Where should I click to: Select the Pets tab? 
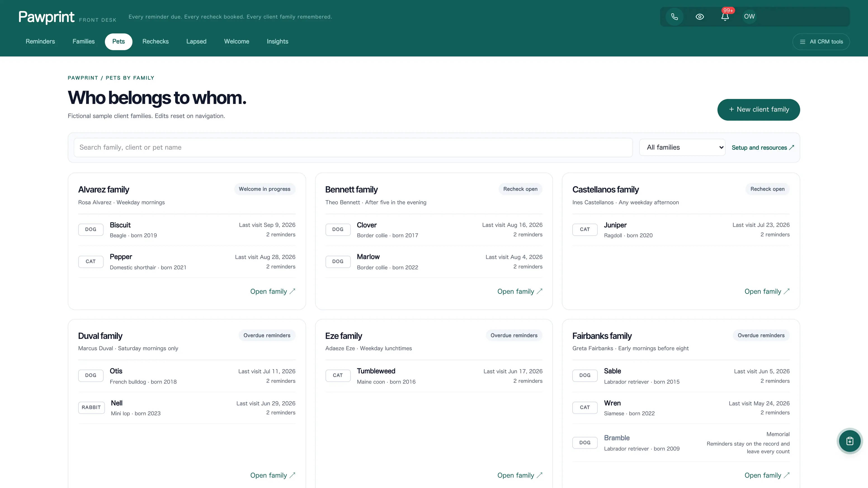coord(119,42)
